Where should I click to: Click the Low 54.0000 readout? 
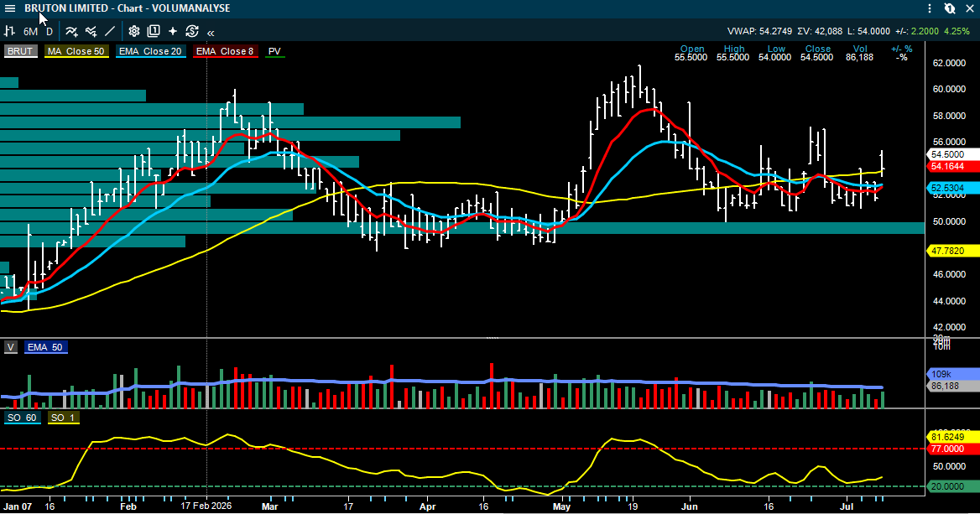point(775,53)
